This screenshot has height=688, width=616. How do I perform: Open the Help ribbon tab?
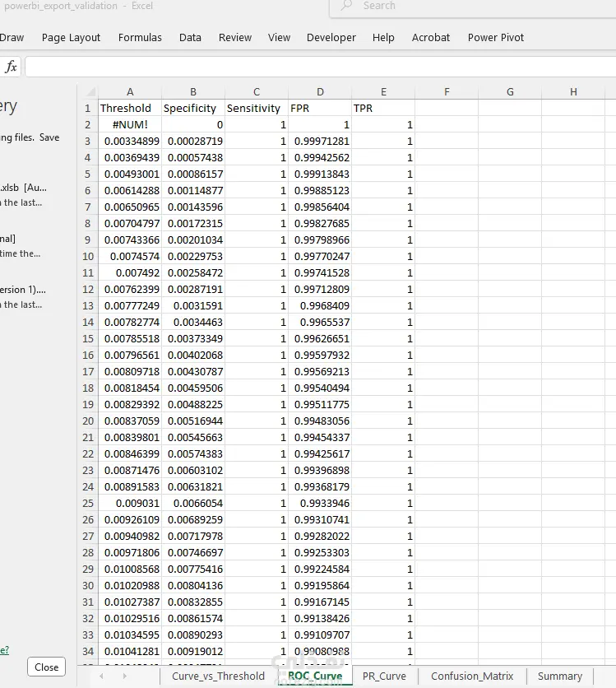click(383, 37)
